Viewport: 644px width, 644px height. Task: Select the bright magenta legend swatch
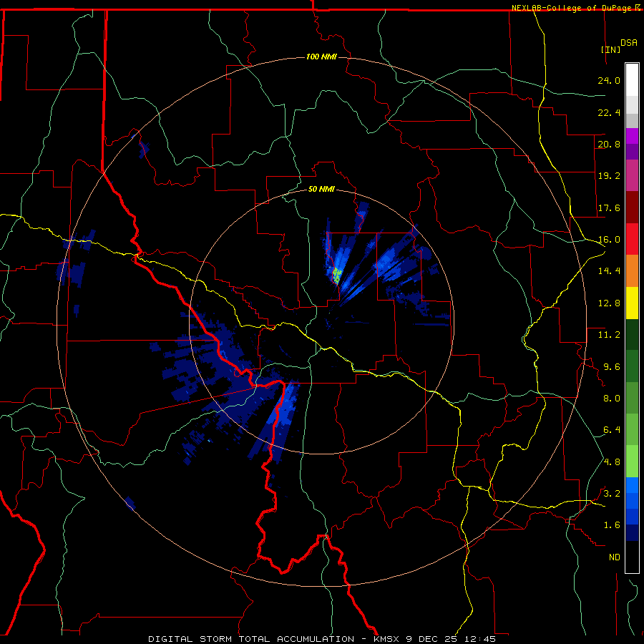click(x=632, y=136)
